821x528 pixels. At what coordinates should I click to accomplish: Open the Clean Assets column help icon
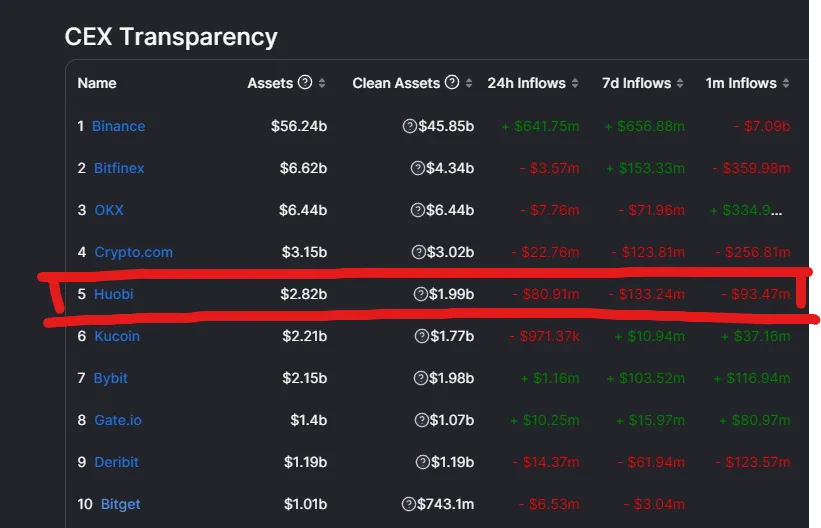click(x=452, y=82)
